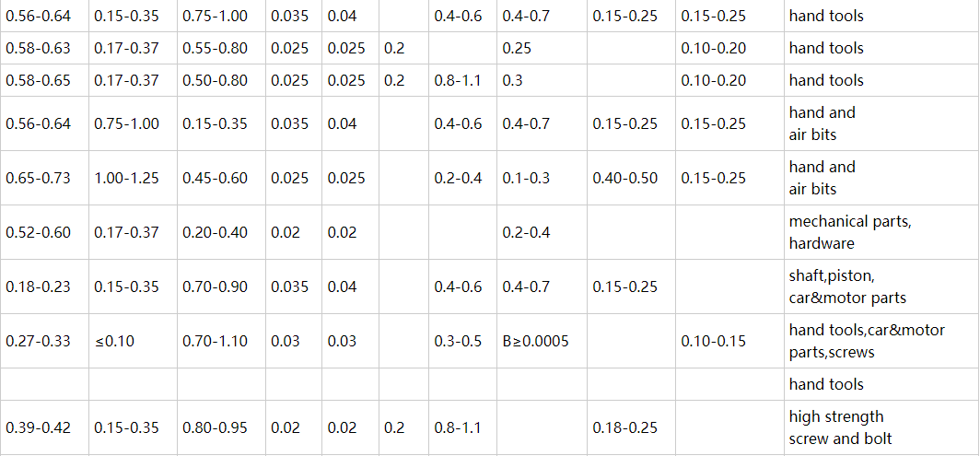Select the "mechanical parts, hardware" cell
Image resolution: width=980 pixels, height=456 pixels.
tap(849, 232)
